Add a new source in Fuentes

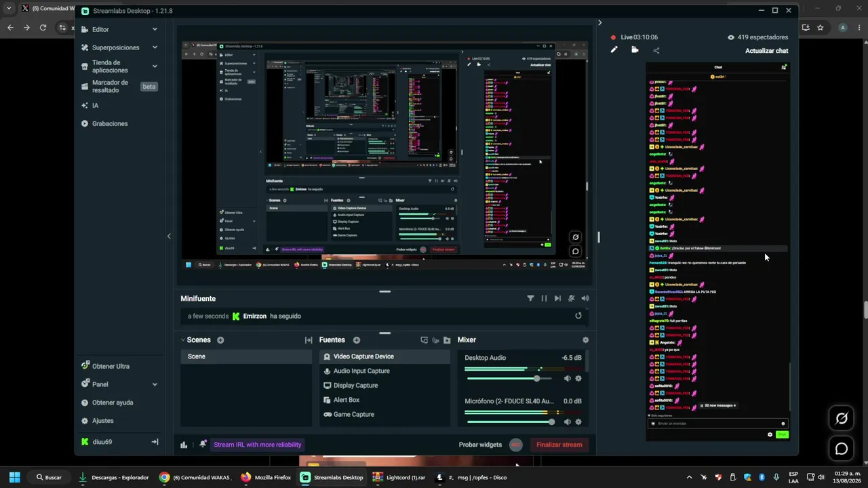357,340
